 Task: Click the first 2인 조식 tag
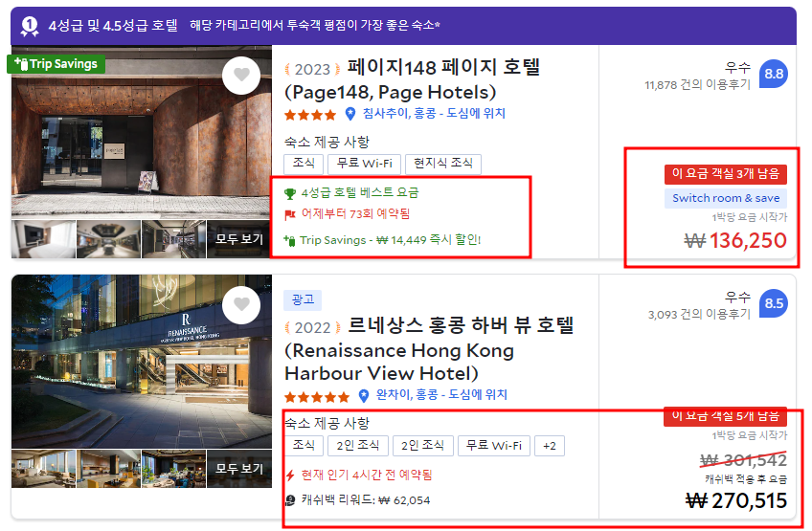[358, 446]
